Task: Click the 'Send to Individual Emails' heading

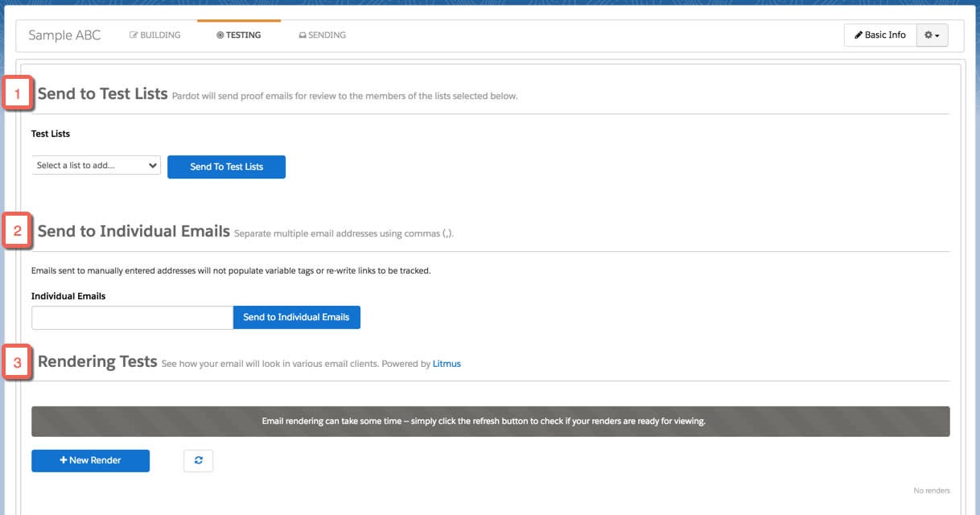Action: tap(134, 231)
